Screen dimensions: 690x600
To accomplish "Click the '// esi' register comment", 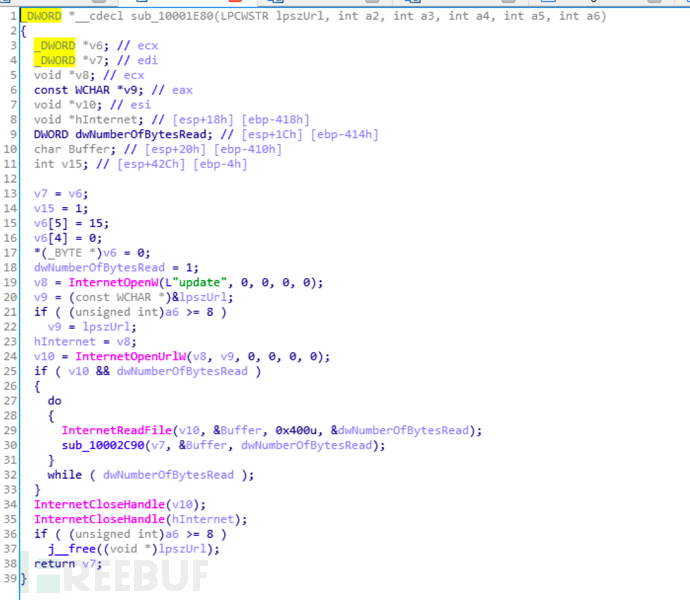I will coord(130,105).
